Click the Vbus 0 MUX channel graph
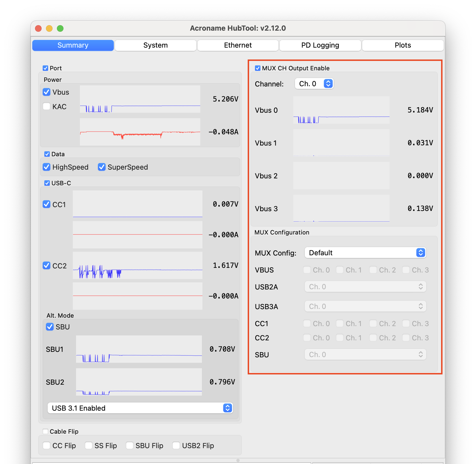The image size is (476, 464). pos(341,110)
